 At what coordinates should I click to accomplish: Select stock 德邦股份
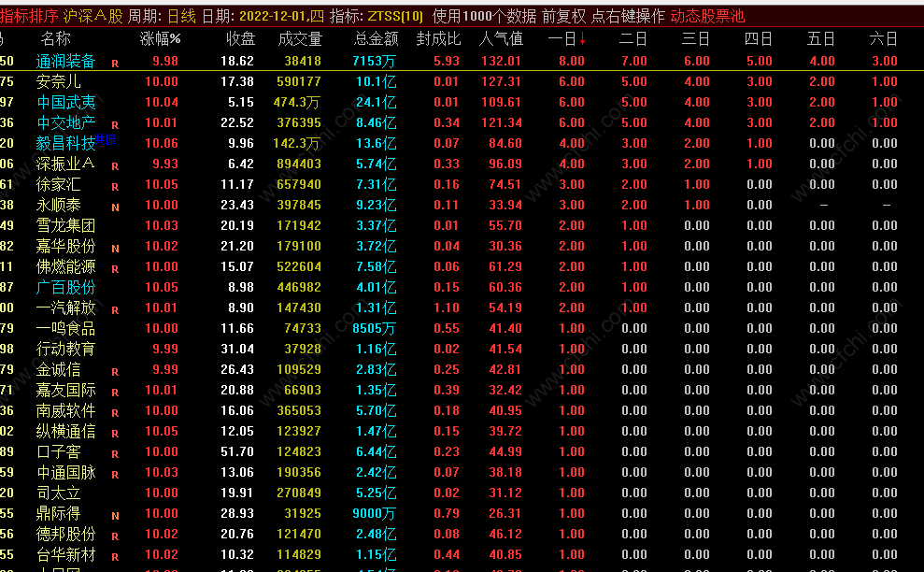coord(65,535)
